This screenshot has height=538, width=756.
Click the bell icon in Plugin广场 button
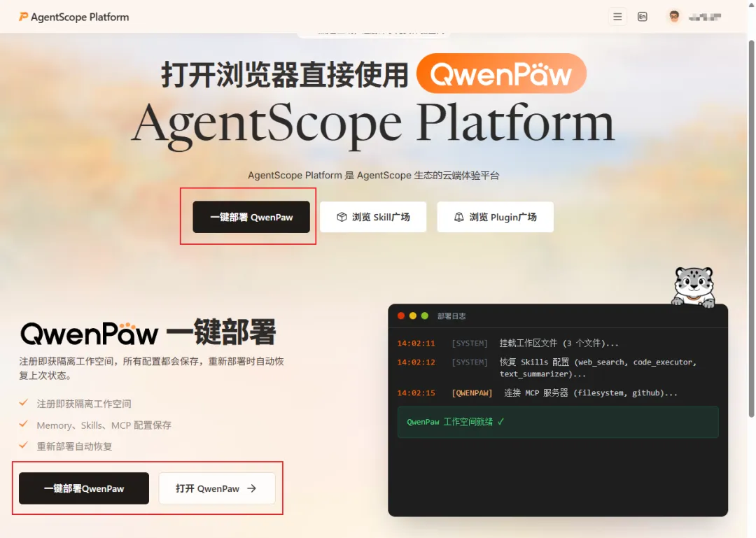(x=459, y=217)
